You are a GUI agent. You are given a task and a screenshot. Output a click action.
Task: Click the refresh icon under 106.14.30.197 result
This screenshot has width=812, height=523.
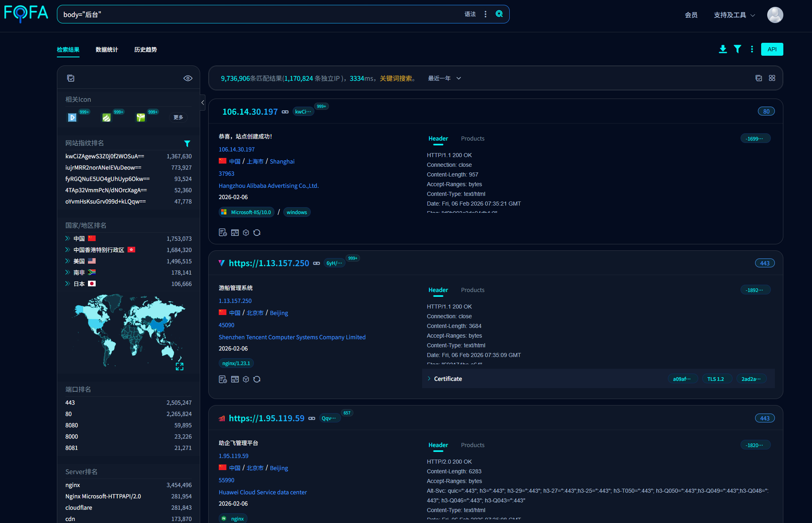click(x=257, y=233)
